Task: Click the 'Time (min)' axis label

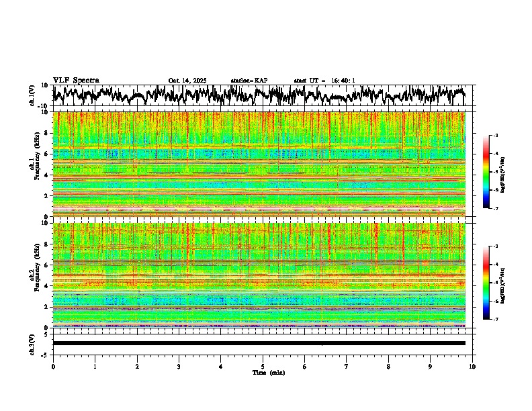Action: pos(269,373)
